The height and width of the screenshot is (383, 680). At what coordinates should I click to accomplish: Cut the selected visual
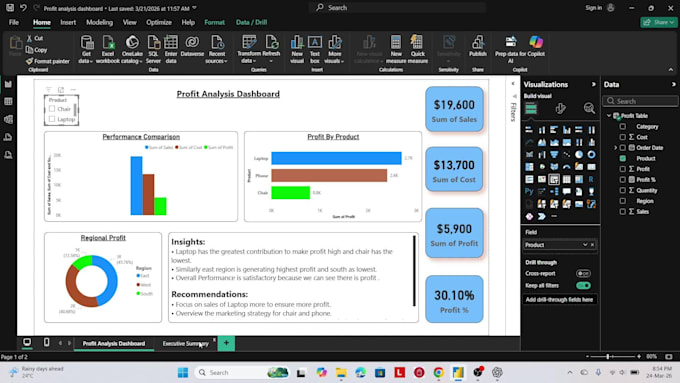pos(35,38)
